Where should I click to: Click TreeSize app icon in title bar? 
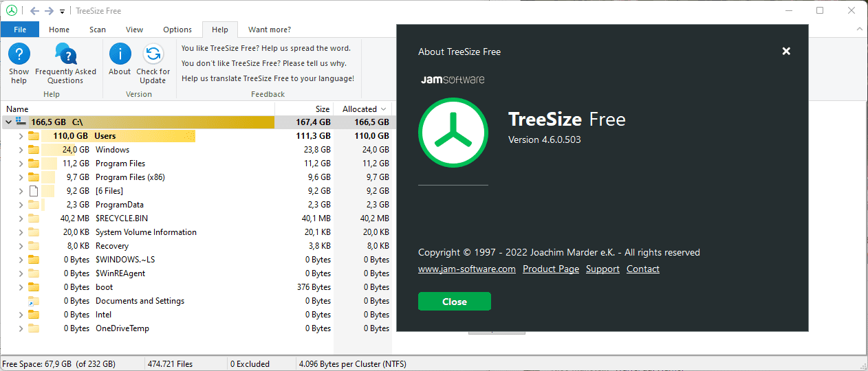coord(11,10)
